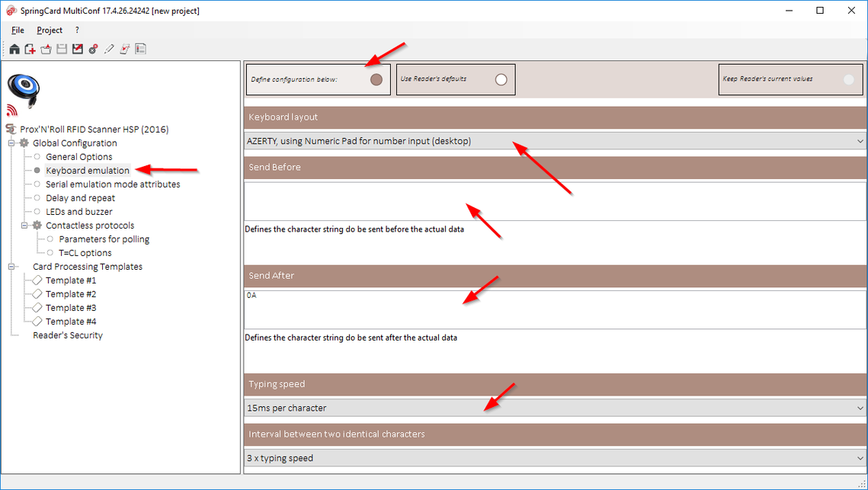This screenshot has height=490, width=868.
Task: Click the gear icon beside Global Configuration
Action: pos(24,143)
